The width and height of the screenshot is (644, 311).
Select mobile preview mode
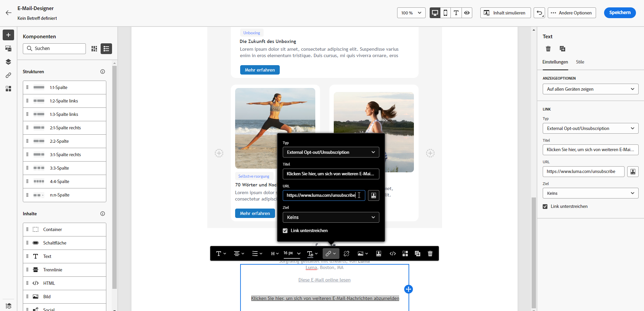click(445, 13)
